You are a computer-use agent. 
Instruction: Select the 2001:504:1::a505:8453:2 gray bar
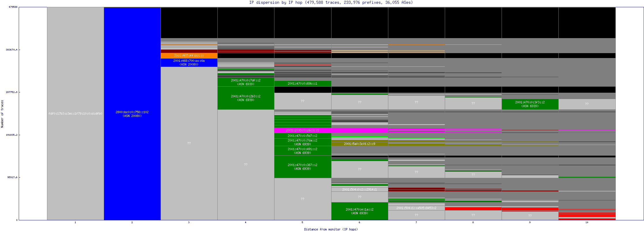pos(416,208)
